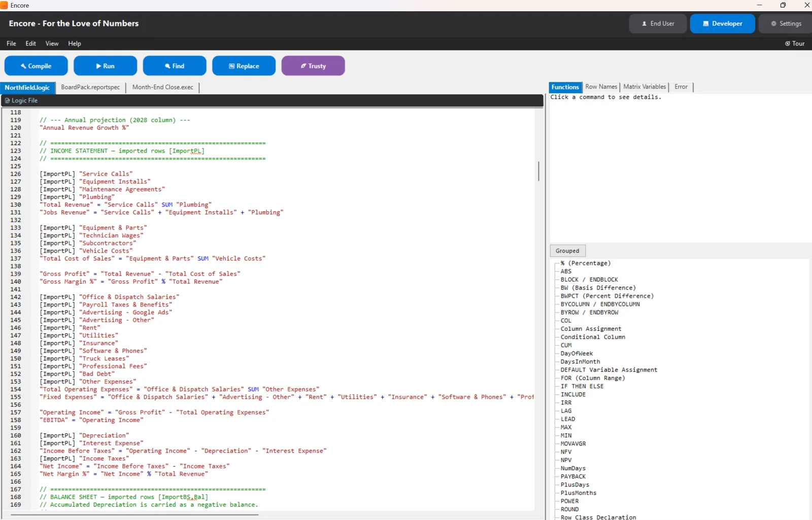Select the ROUND function

(569, 509)
